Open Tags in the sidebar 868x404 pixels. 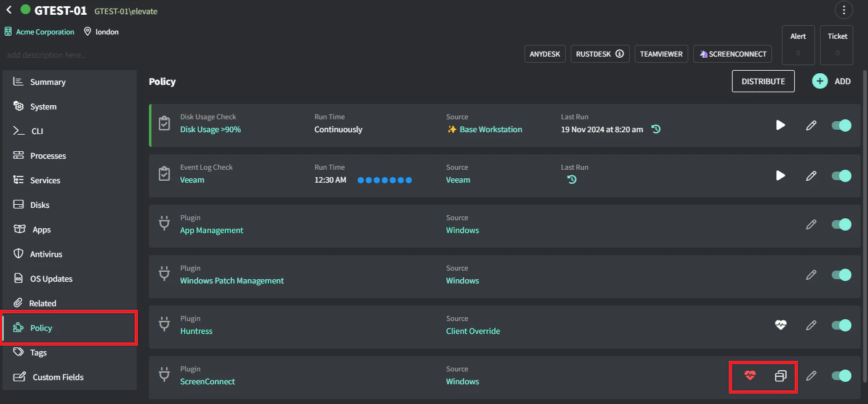[x=70, y=352]
